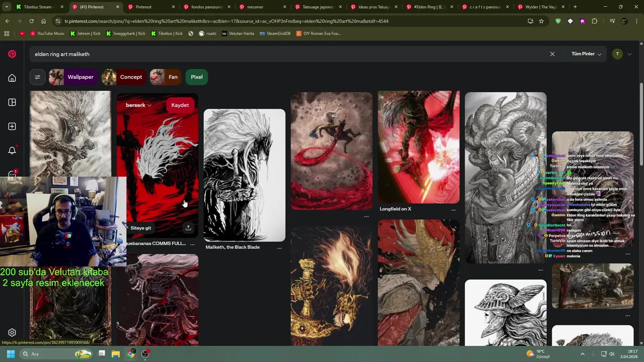The height and width of the screenshot is (362, 644).
Task: Reload the page in Chrome
Action: [x=31, y=21]
